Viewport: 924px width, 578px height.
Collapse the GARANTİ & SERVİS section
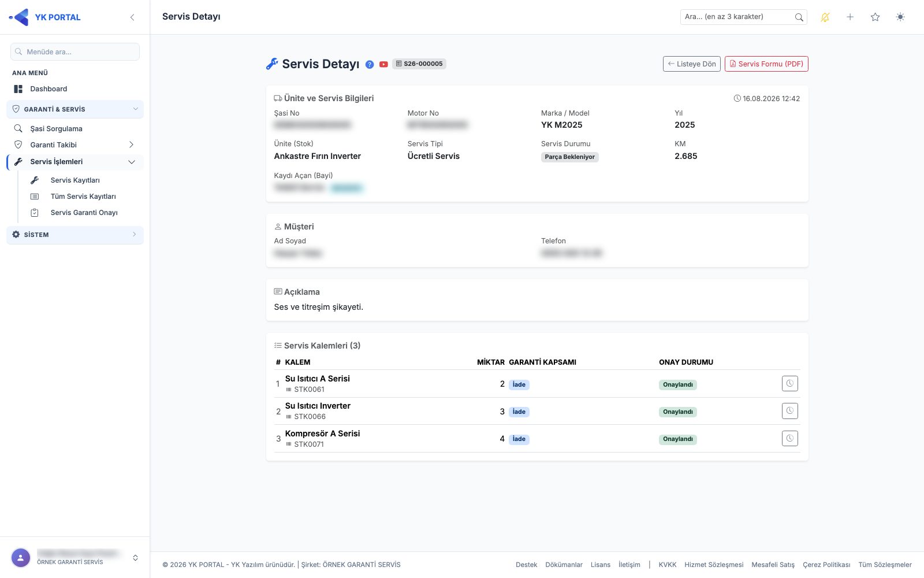75,109
